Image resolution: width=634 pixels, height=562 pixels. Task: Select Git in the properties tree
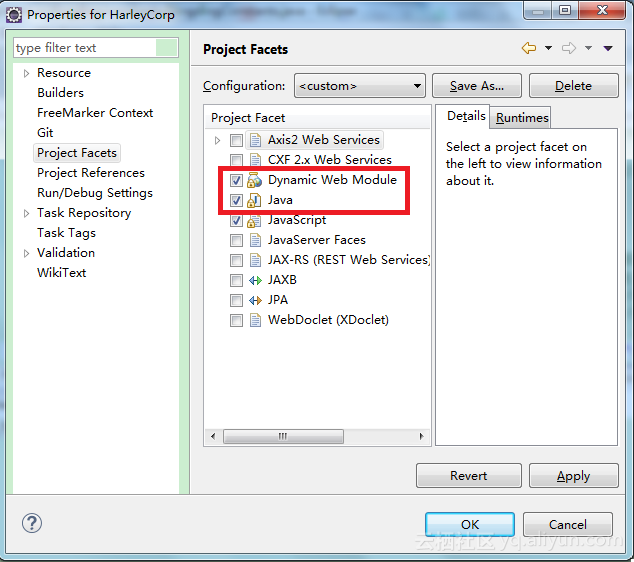coord(45,133)
